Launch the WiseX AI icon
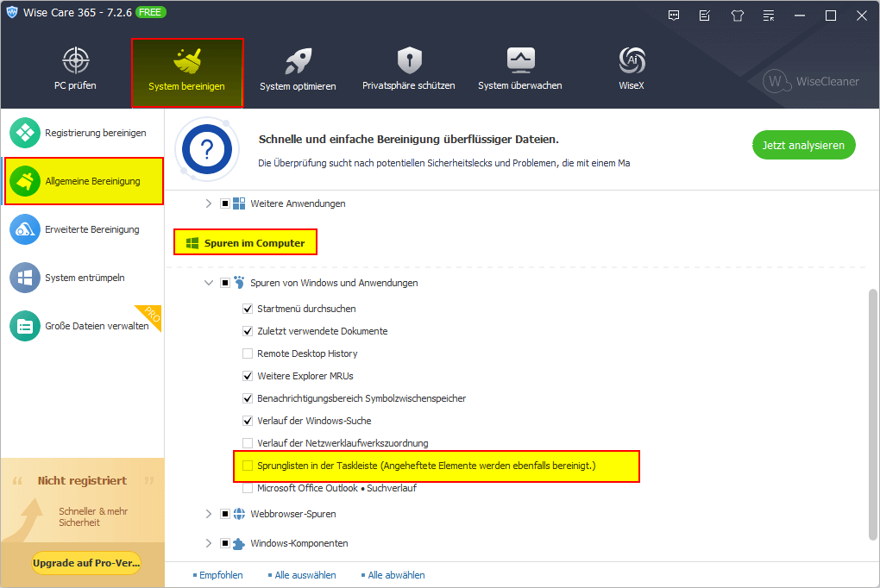Viewport: 880px width, 588px height. (632, 60)
